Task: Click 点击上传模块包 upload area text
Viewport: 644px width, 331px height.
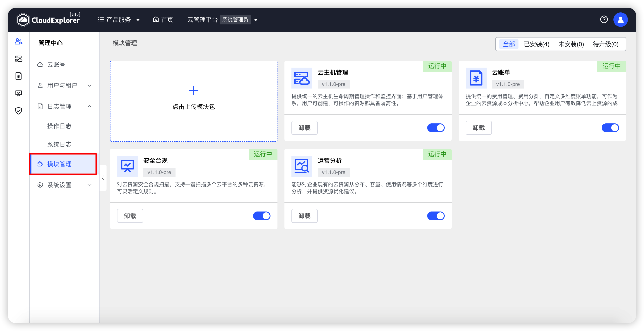Action: pyautogui.click(x=193, y=107)
